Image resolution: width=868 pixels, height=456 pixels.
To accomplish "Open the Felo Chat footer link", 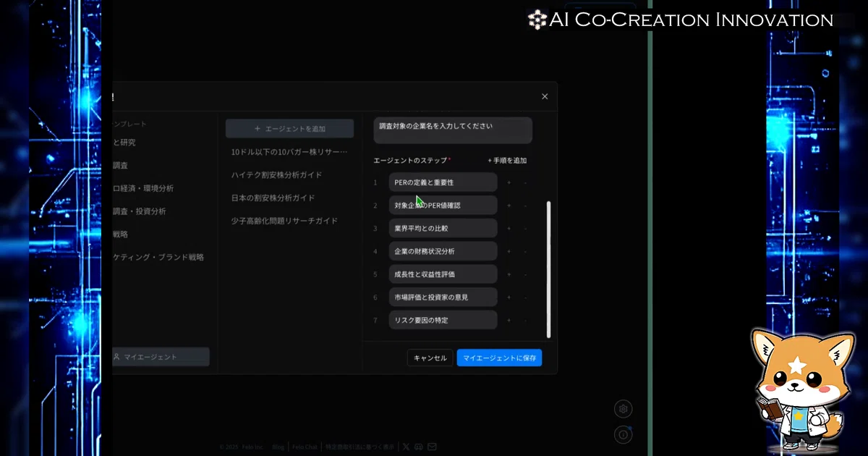I will pyautogui.click(x=305, y=447).
